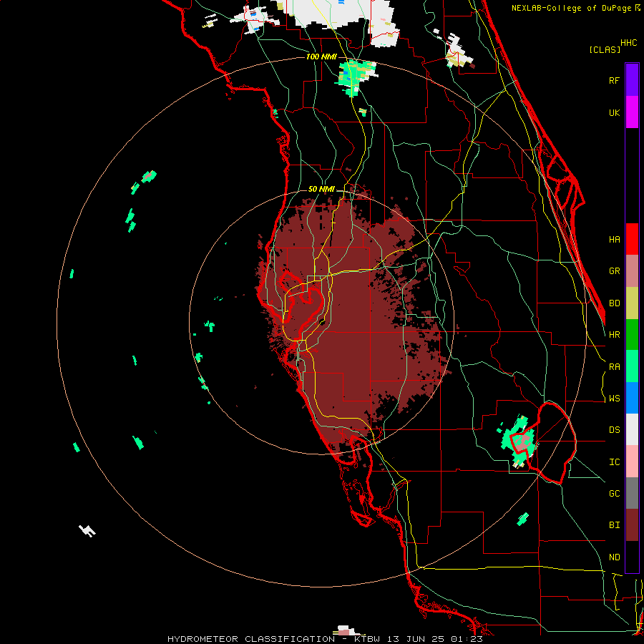
Task: Select the GR color block in legend
Action: [x=632, y=270]
